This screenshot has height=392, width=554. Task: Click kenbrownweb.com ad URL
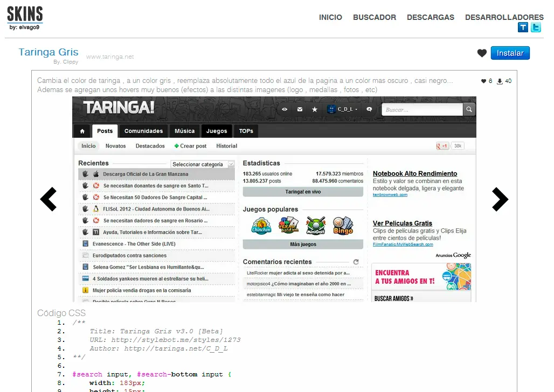coord(390,194)
